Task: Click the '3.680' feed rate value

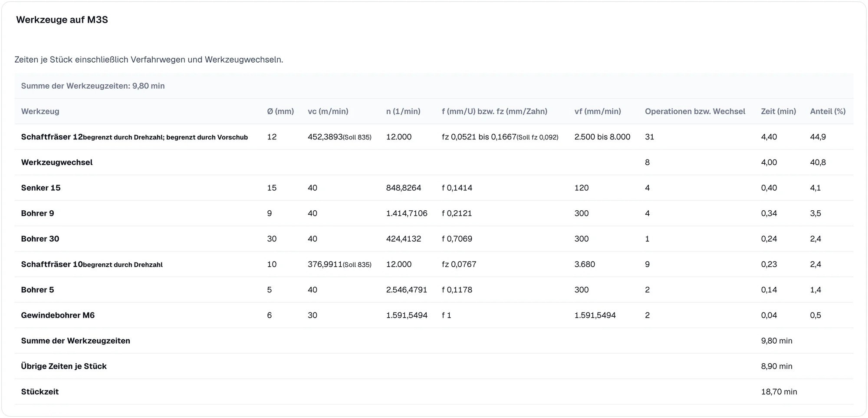Action: [585, 264]
